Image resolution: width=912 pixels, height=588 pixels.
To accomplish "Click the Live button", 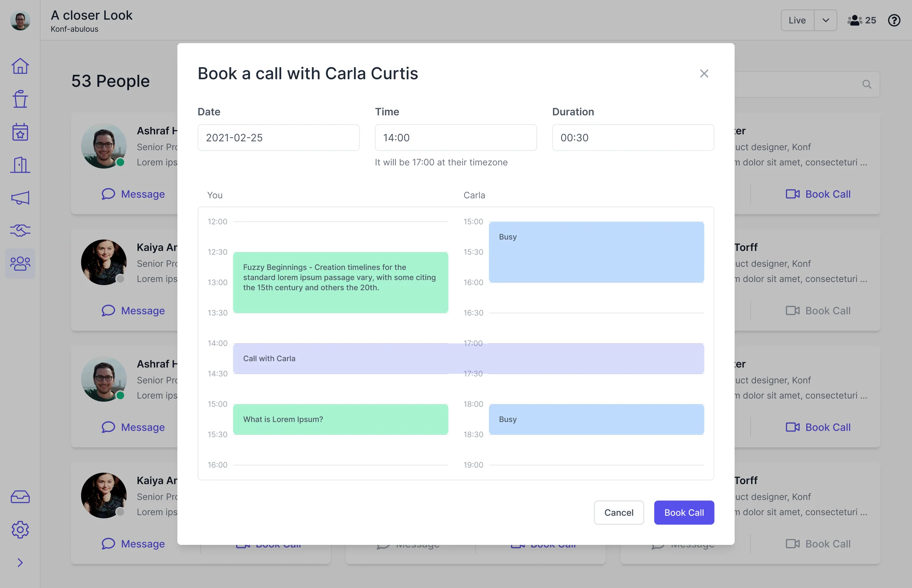I will [x=797, y=20].
